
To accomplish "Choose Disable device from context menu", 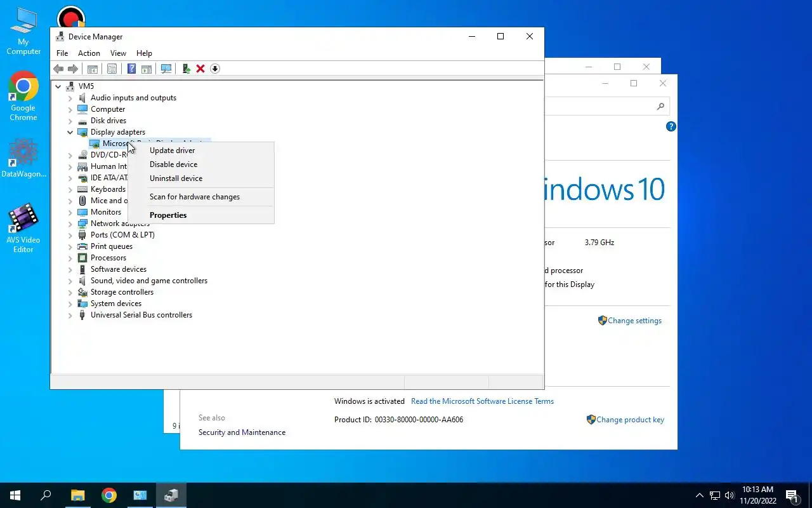I will [x=201, y=164].
